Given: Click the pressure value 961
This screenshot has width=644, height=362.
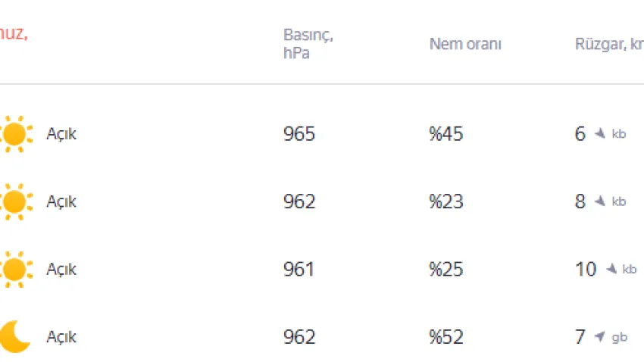Looking at the screenshot, I should pos(299,269).
